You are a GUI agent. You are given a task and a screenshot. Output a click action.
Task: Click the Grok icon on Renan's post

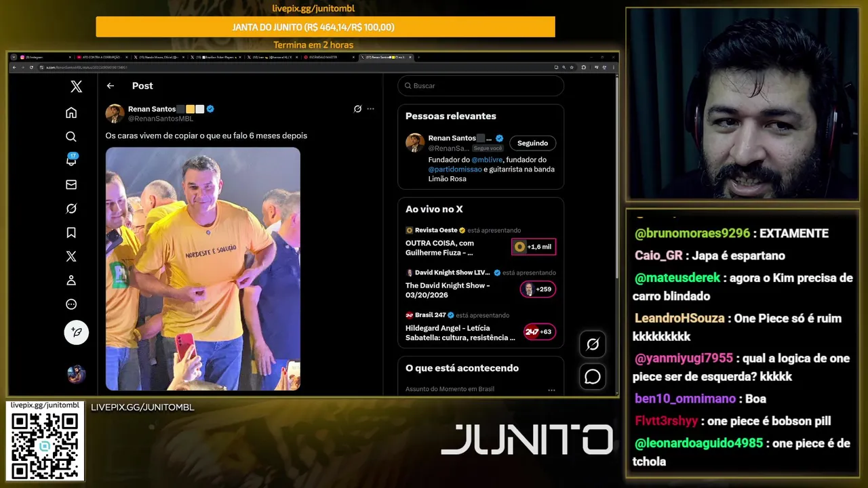pyautogui.click(x=357, y=108)
